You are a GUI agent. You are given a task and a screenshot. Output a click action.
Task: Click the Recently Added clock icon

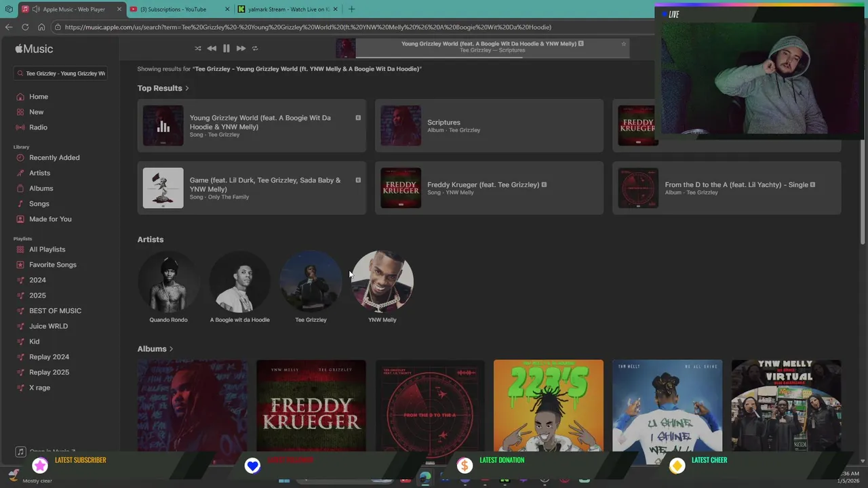[20, 158]
